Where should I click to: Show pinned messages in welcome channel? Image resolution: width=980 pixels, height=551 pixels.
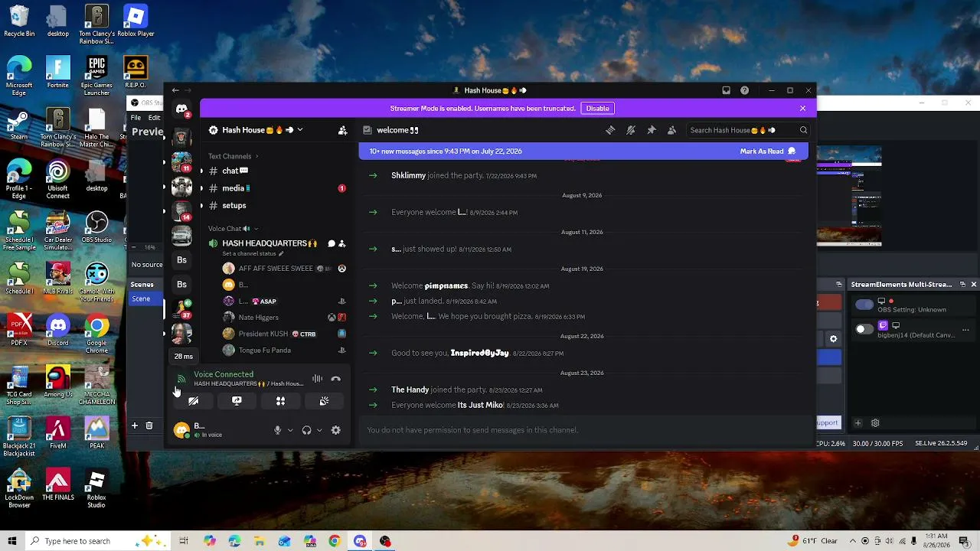pyautogui.click(x=652, y=130)
